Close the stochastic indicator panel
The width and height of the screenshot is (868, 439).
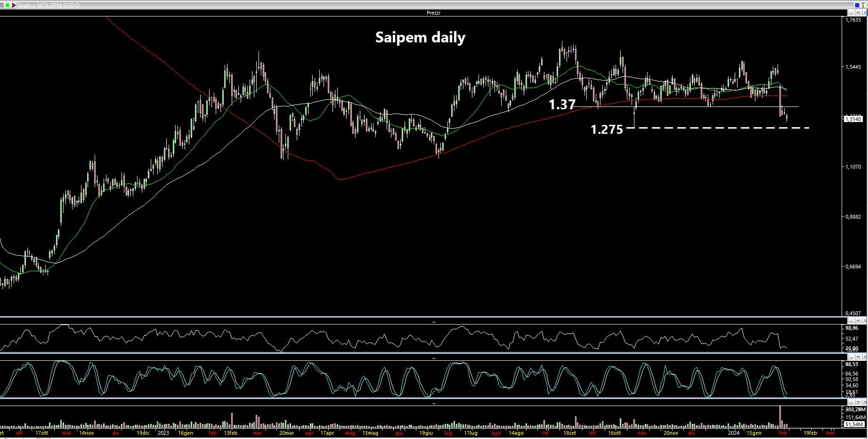tap(865, 357)
